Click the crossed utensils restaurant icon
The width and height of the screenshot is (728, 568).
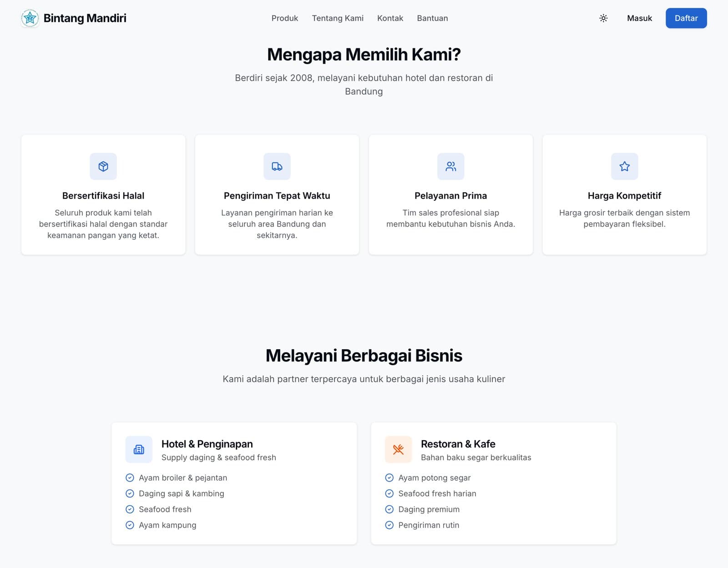pyautogui.click(x=398, y=449)
